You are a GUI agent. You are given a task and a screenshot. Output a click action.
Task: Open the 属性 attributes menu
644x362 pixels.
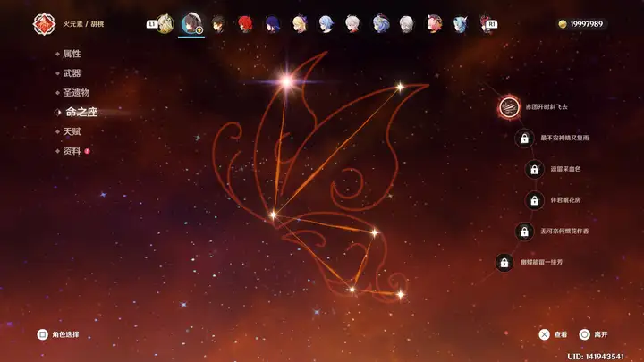pyautogui.click(x=72, y=54)
